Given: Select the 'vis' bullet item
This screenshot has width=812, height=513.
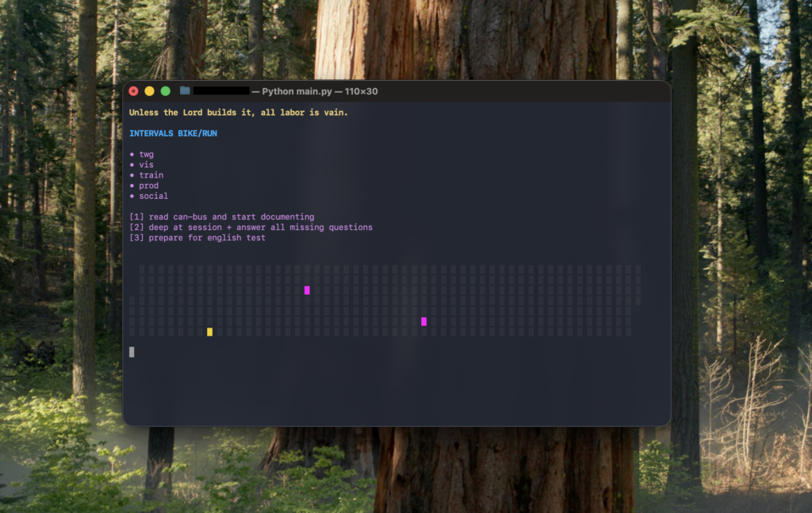Looking at the screenshot, I should pos(146,165).
